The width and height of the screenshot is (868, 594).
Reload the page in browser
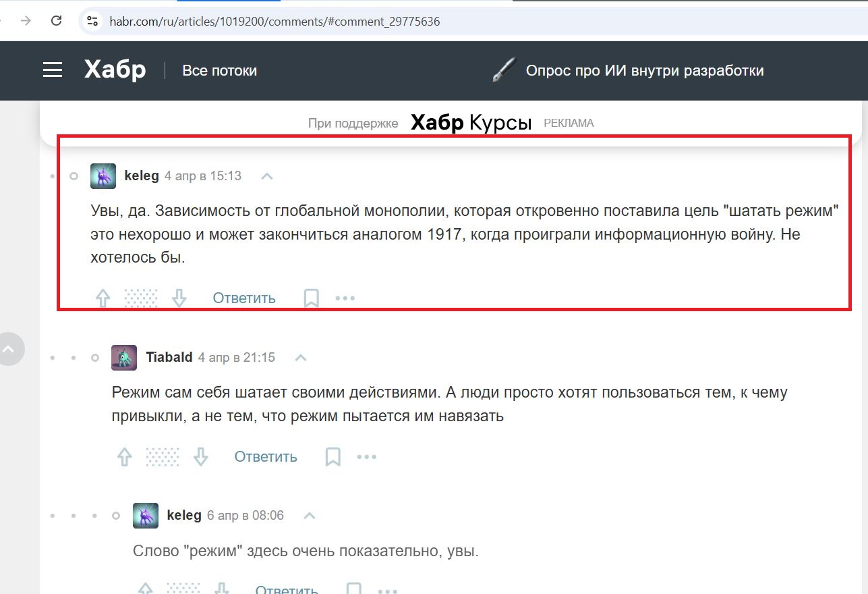click(x=57, y=21)
